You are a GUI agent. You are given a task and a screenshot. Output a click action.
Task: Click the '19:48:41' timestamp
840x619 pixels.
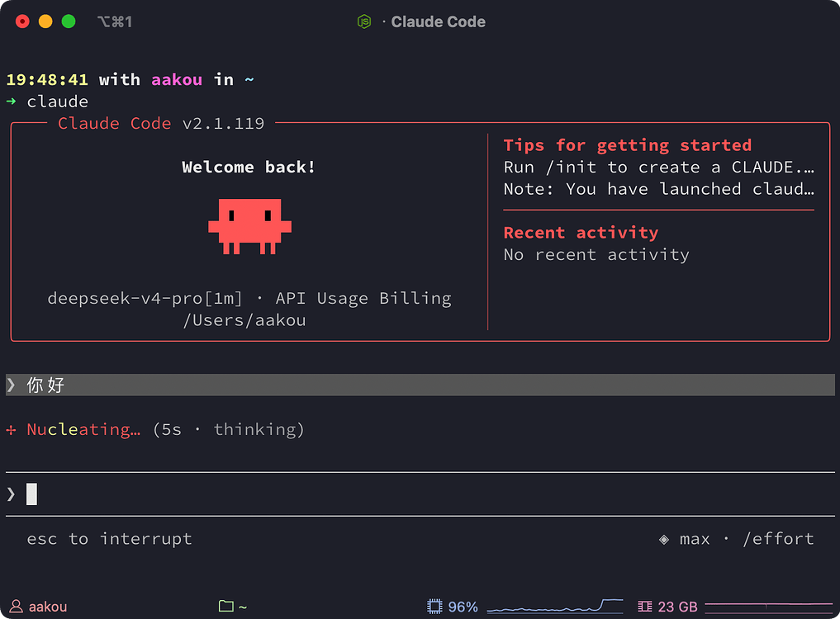click(47, 79)
